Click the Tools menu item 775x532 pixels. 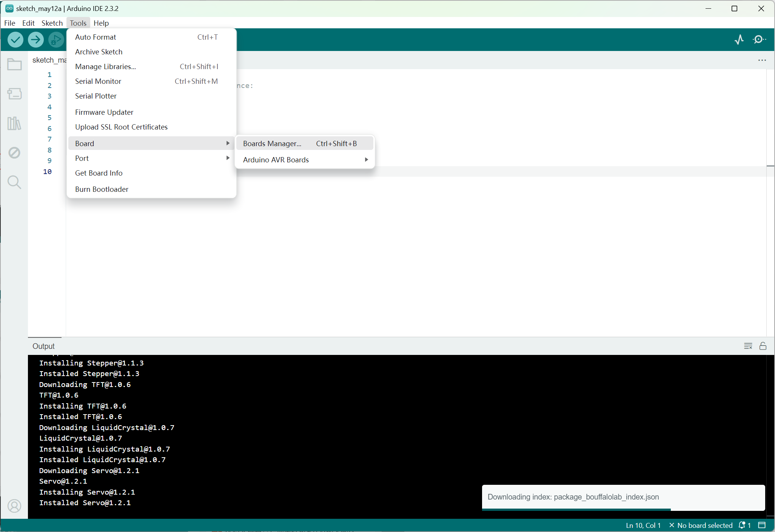pyautogui.click(x=78, y=22)
